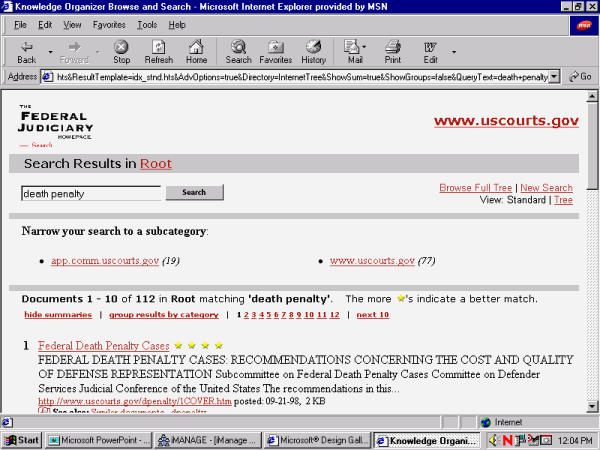
Task: Refresh the page using the Refresh icon
Action: (x=158, y=50)
